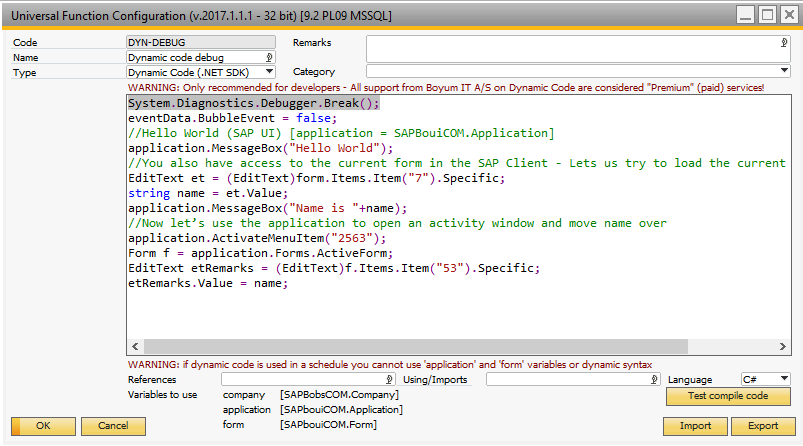Click the '//Hello World (SAP UI)' comment

tap(341, 133)
